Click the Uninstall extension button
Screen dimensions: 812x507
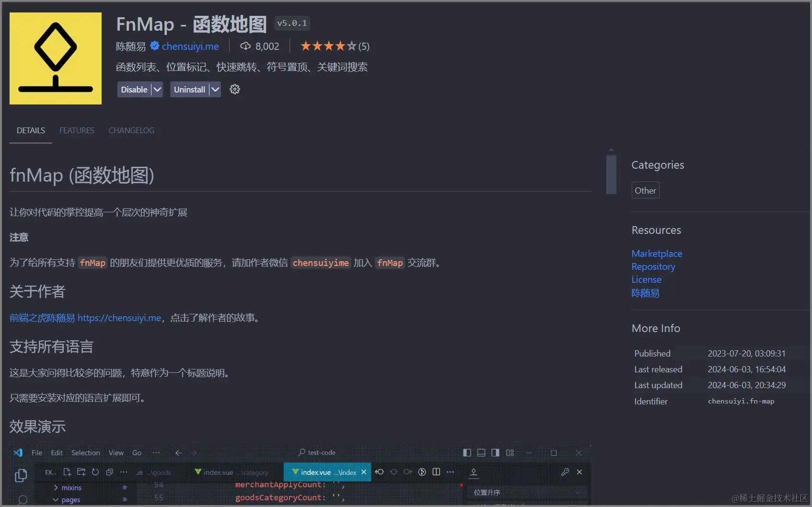tap(189, 90)
